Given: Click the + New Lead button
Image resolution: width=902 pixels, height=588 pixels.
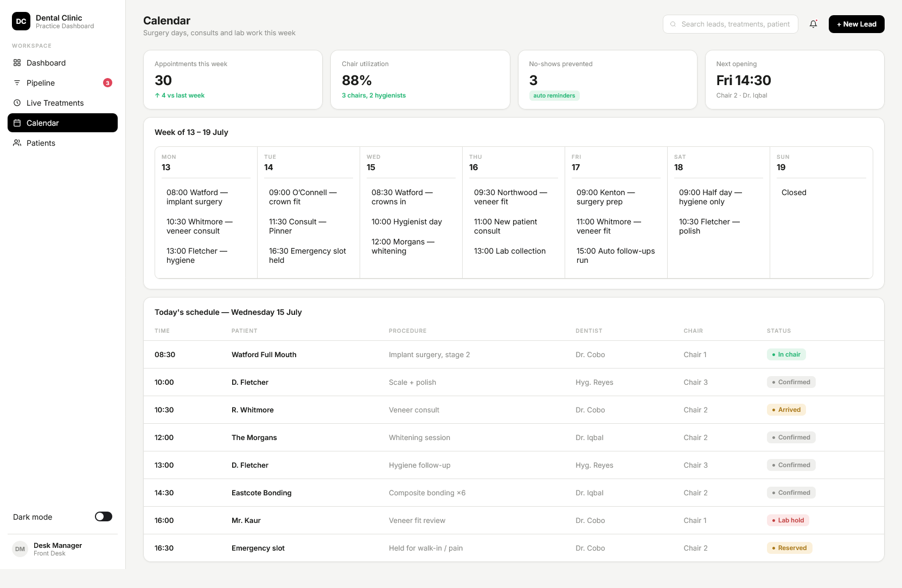Looking at the screenshot, I should pos(856,24).
